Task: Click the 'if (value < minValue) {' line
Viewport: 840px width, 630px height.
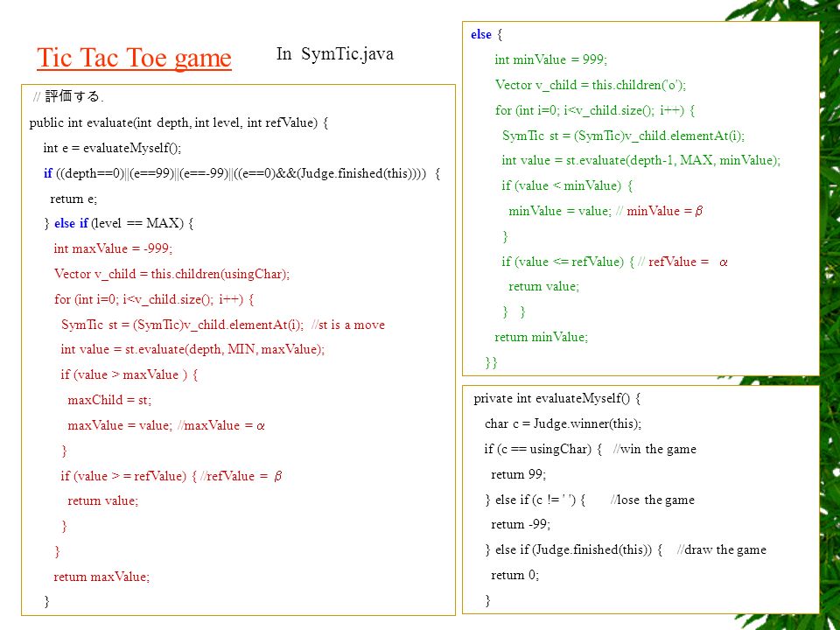Action: click(567, 185)
